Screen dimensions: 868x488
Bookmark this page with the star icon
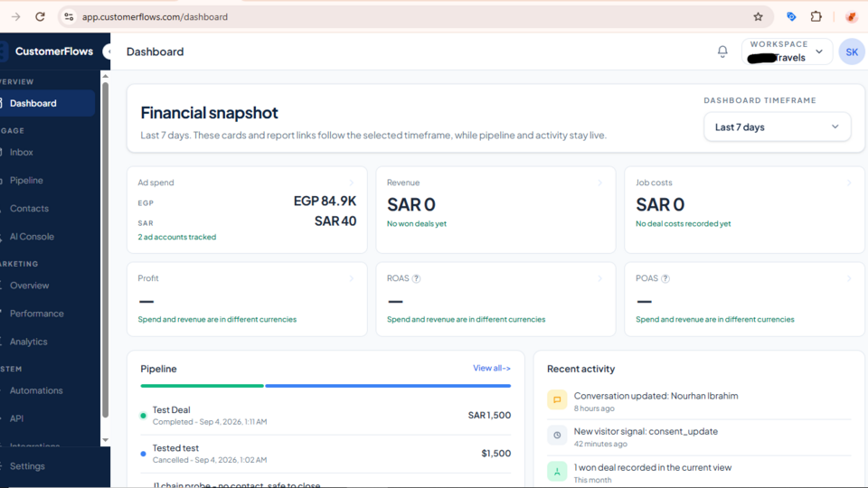[758, 16]
